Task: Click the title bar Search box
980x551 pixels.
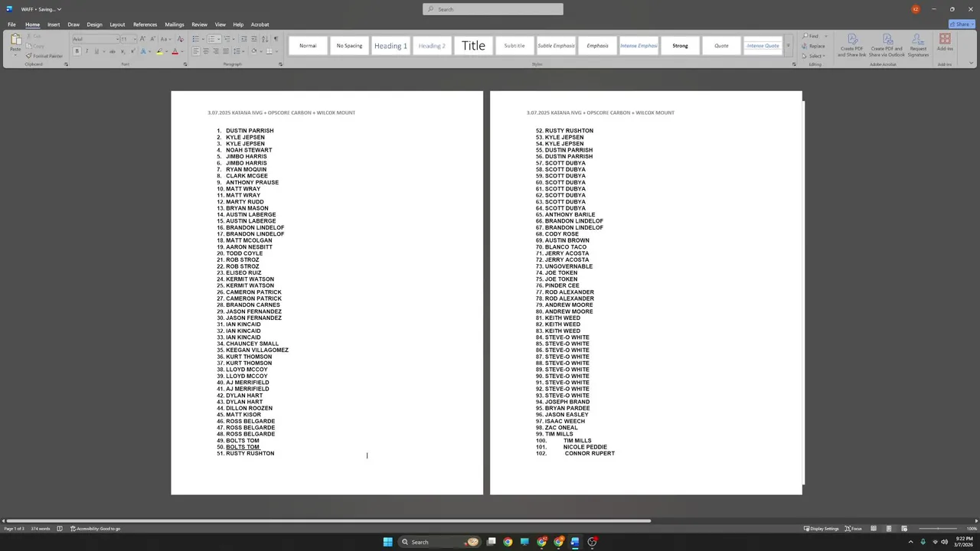Action: click(493, 9)
